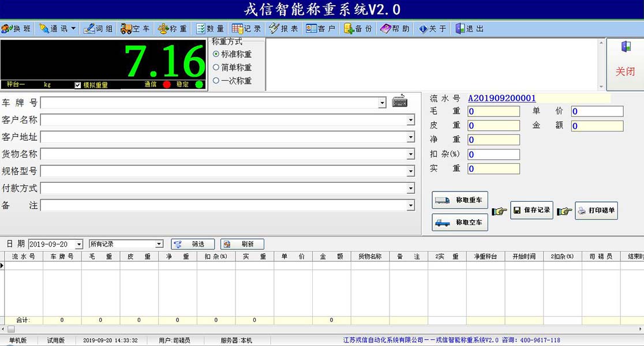Click the 关闭 door icon button

625,64
